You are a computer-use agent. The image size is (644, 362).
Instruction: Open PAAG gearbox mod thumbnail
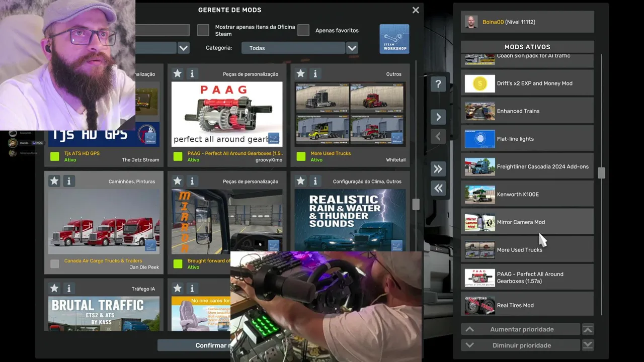[227, 114]
